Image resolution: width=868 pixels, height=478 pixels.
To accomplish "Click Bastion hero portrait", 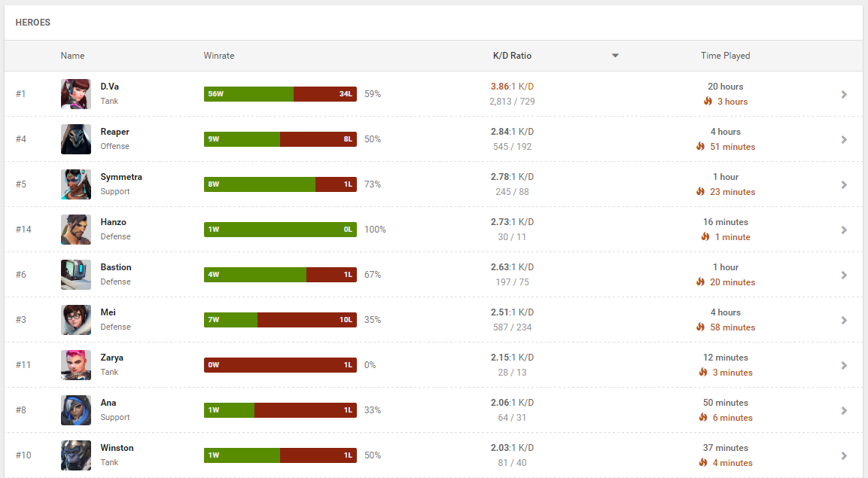I will [76, 275].
